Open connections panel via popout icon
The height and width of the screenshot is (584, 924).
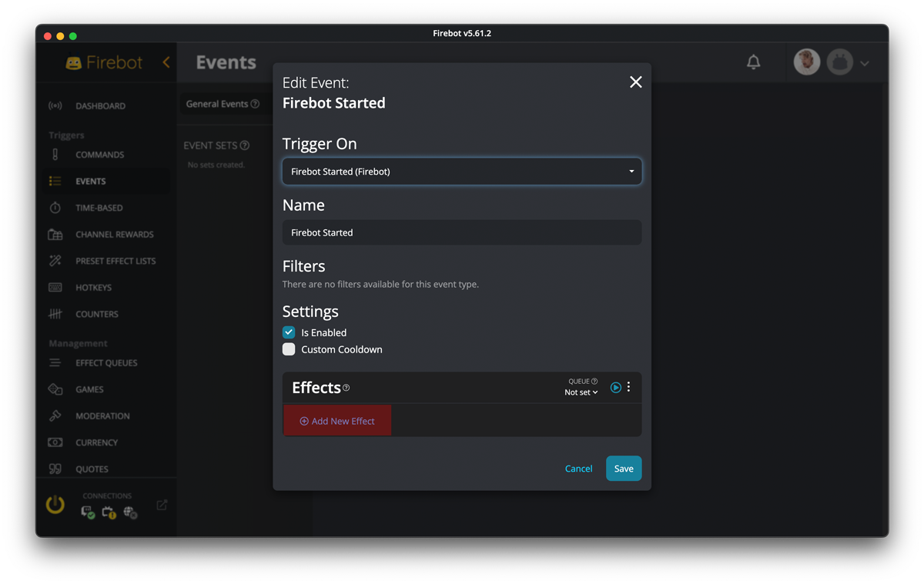click(x=162, y=505)
